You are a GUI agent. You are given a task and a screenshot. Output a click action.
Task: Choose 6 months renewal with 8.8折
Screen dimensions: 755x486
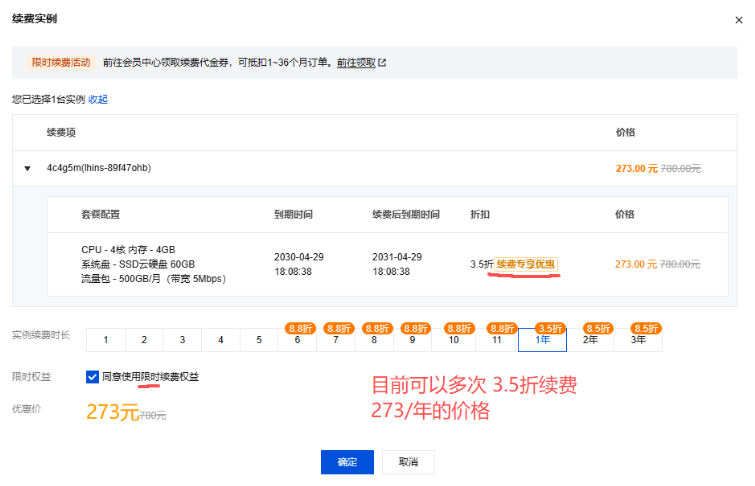[x=297, y=340]
